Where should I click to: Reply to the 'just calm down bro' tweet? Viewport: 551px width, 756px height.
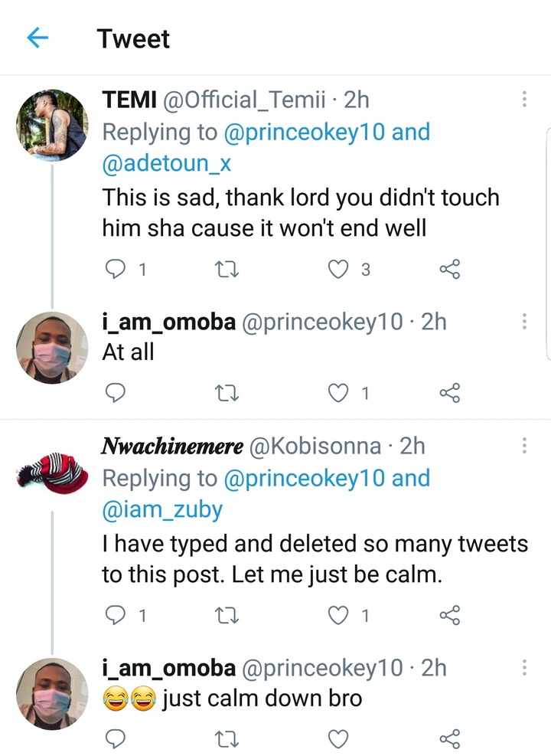point(114,738)
